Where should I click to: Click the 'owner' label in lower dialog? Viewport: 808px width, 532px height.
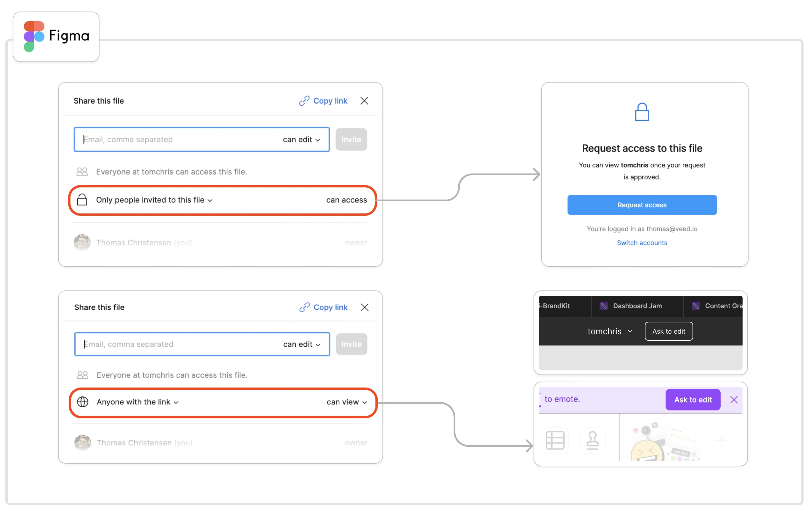pos(356,443)
